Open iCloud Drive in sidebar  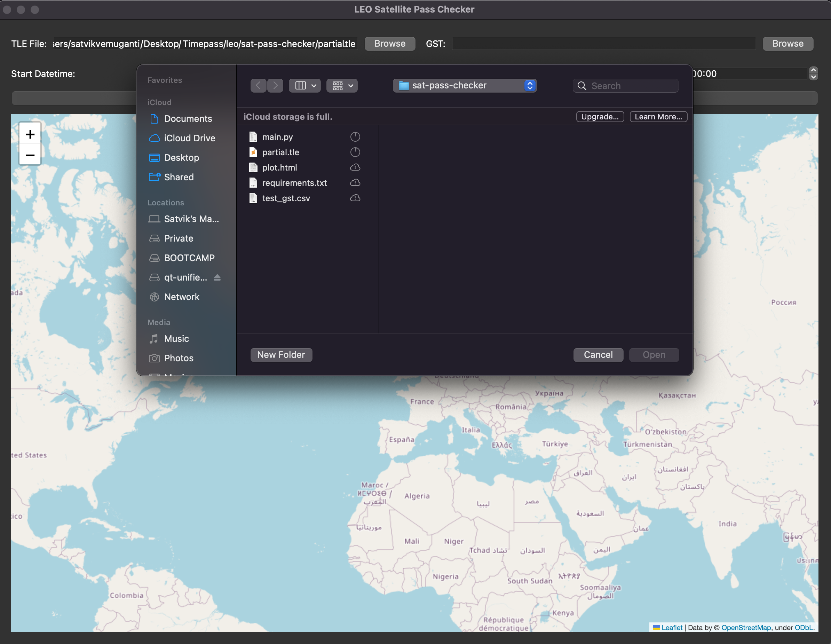tap(190, 138)
